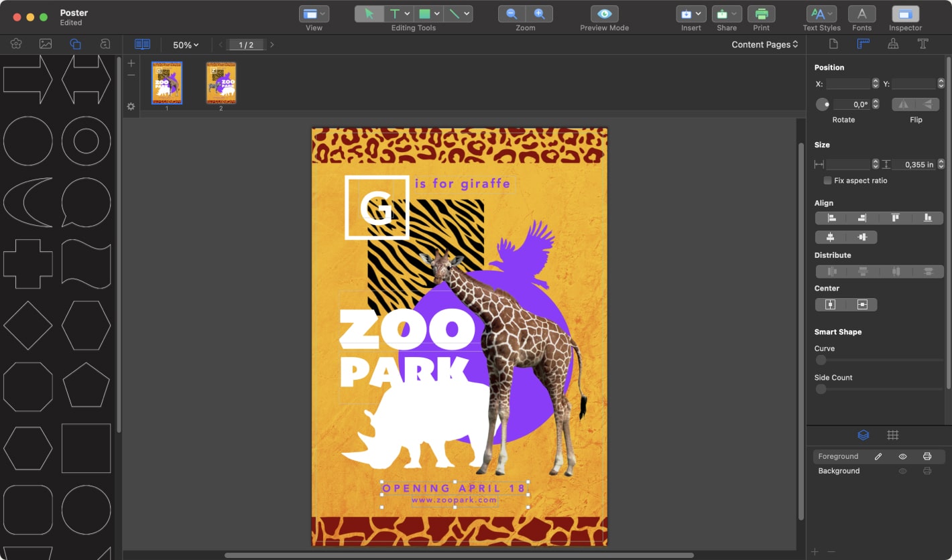952x560 pixels.
Task: Select the Line drawing tool
Action: (x=453, y=13)
